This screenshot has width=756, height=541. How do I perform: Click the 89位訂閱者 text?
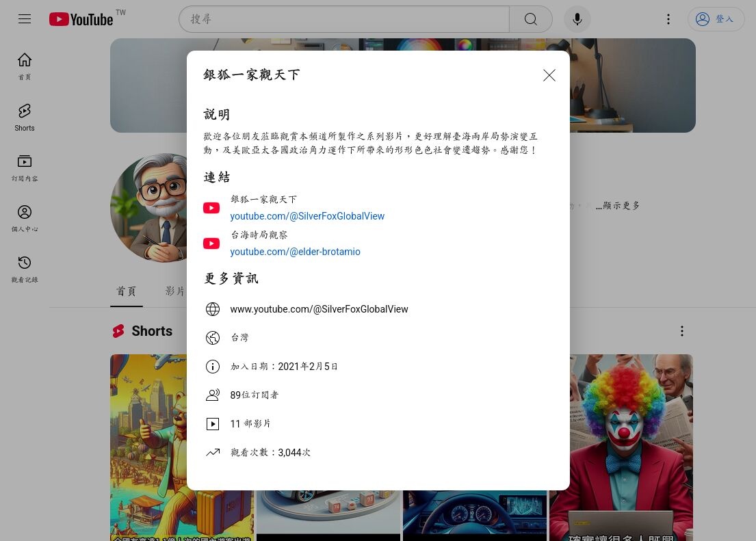255,395
